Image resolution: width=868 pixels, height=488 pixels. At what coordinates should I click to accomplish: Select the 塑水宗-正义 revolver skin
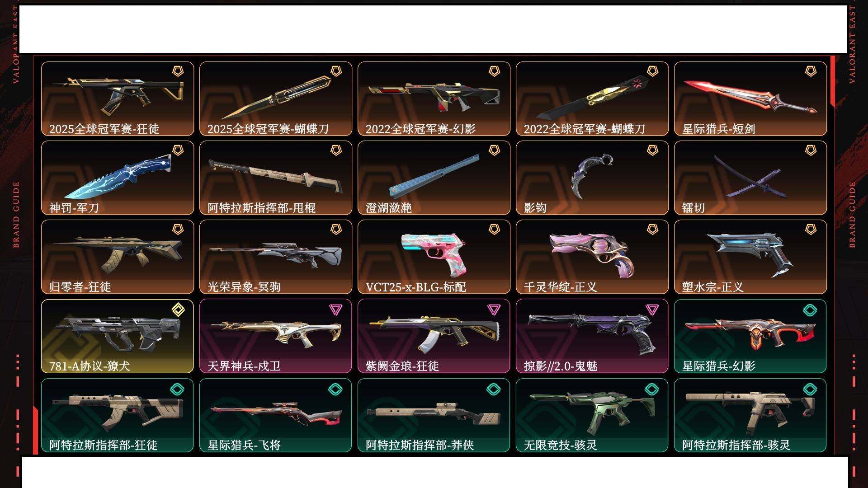point(750,257)
